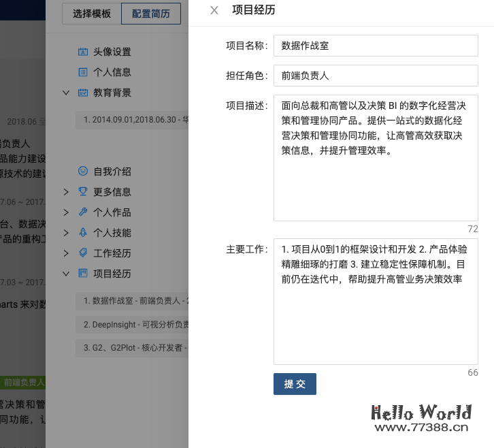Click the 头像设置 avatar icon
The image size is (494, 448).
tap(83, 52)
